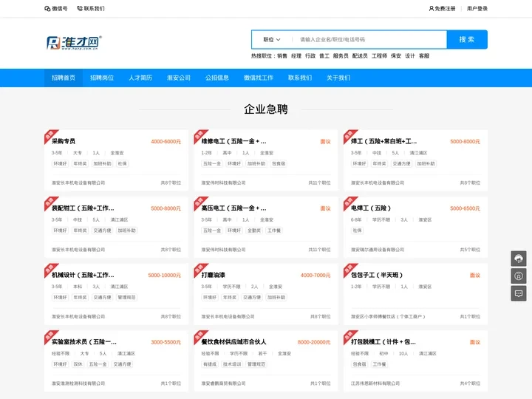Viewport: 532px width, 399px height.
Task: Click the 全勤奖 tag on 高压电工 card
Action: [x=253, y=231]
